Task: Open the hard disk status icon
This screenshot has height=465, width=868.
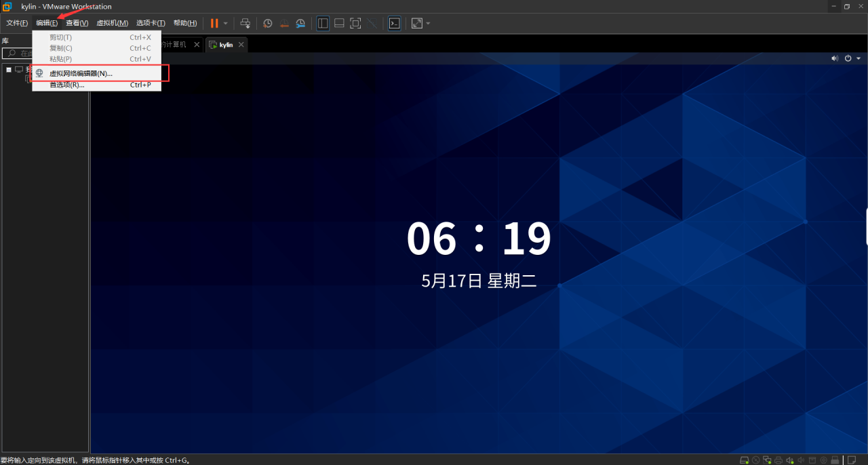Action: click(744, 459)
